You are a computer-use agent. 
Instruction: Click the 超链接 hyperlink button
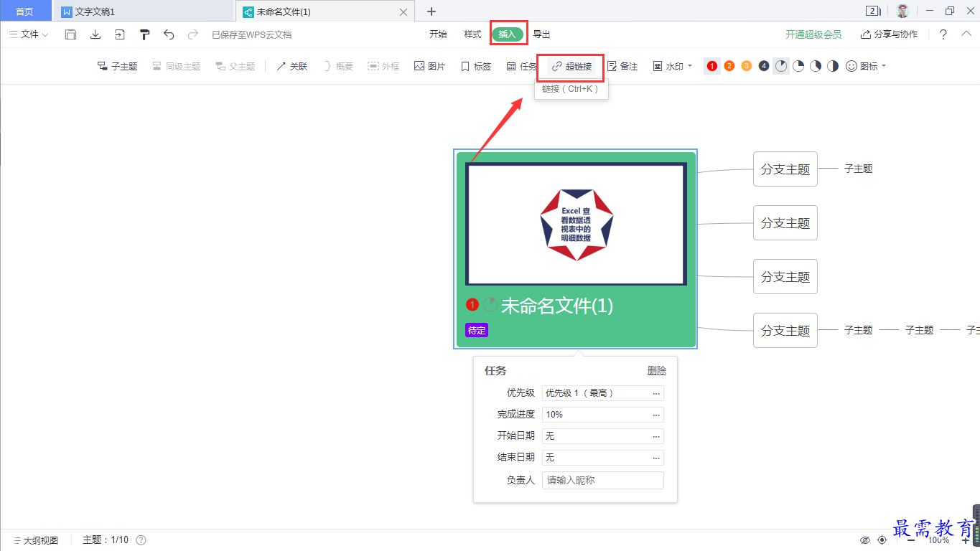[x=572, y=66]
